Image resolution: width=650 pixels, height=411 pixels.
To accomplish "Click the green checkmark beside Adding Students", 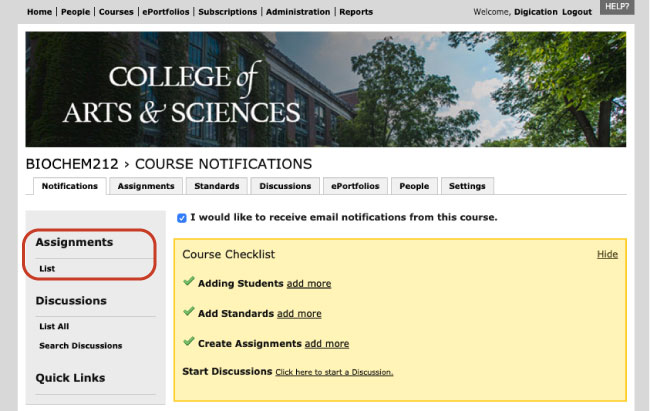I will pos(189,281).
